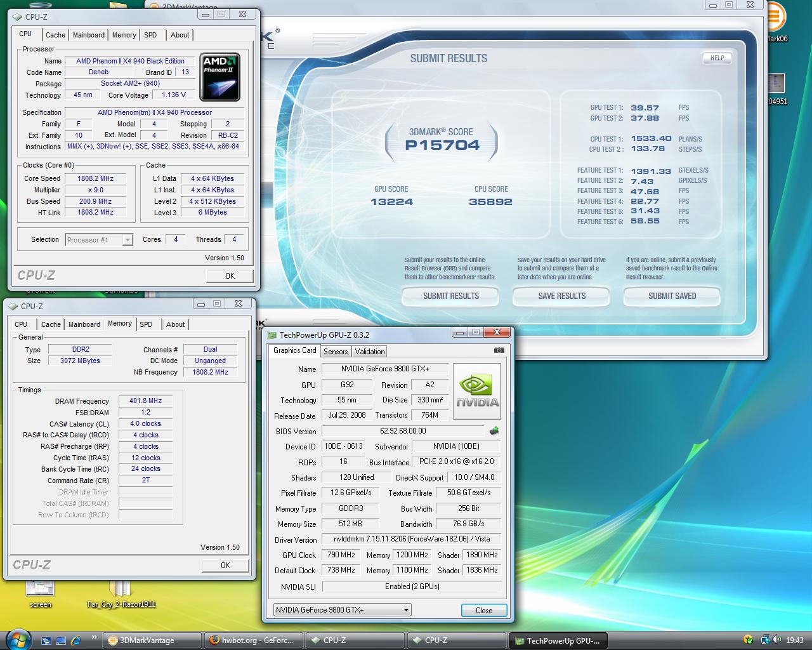The image size is (812, 650).
Task: Select SPD tab in lower CPU-Z window
Action: (x=146, y=324)
